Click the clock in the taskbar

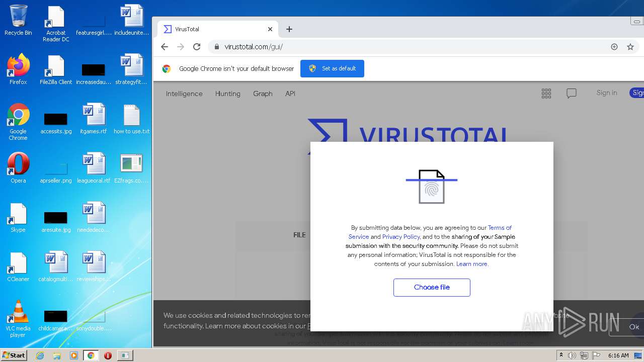[x=618, y=355]
